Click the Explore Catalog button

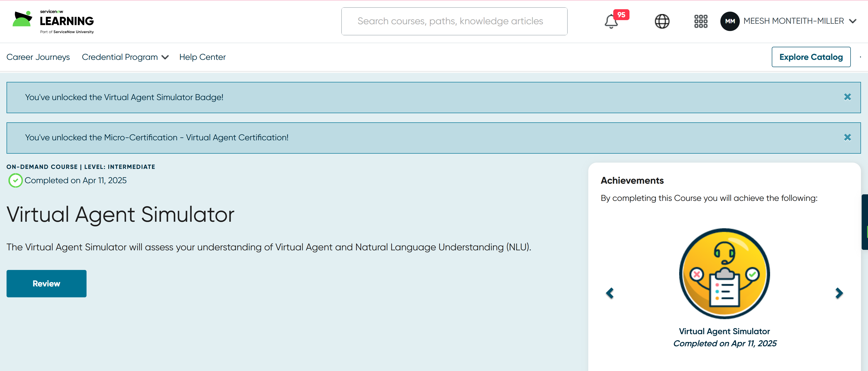pyautogui.click(x=811, y=57)
